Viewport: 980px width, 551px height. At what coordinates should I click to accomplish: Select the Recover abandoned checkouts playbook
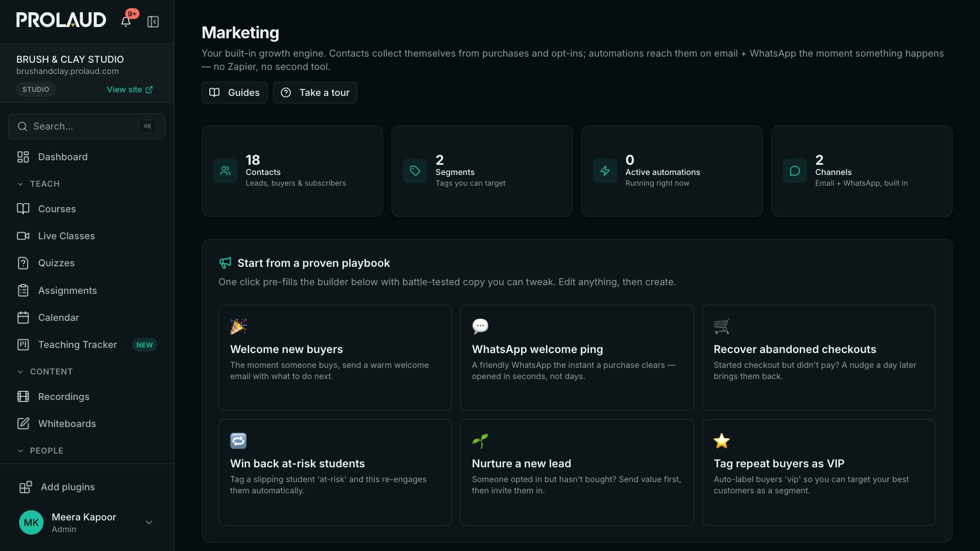point(819,358)
